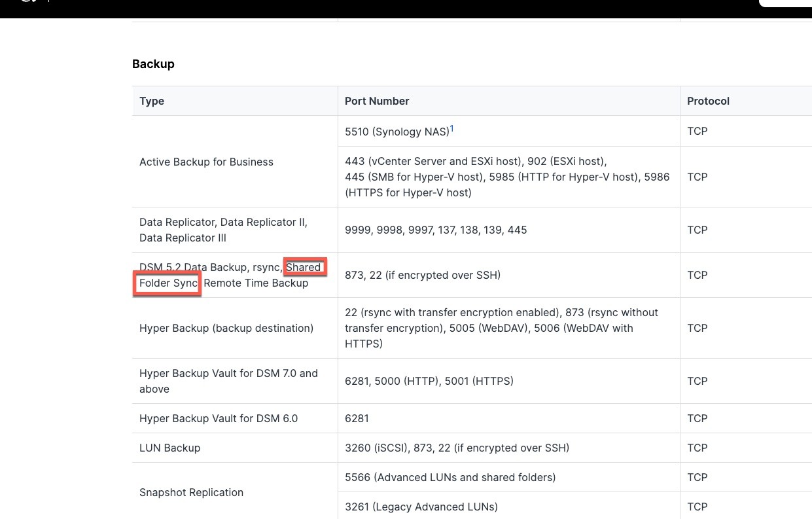Click the white button in top-right header
The width and height of the screenshot is (812, 519).
pyautogui.click(x=785, y=3)
